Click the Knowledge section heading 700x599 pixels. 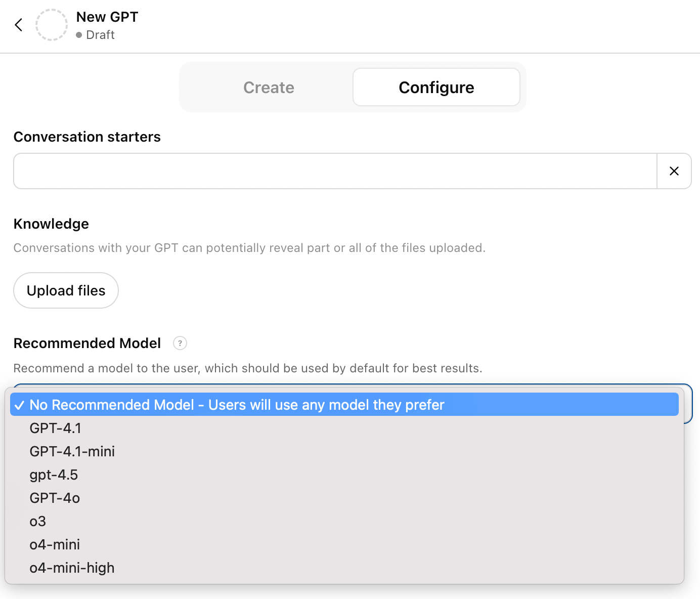point(51,224)
